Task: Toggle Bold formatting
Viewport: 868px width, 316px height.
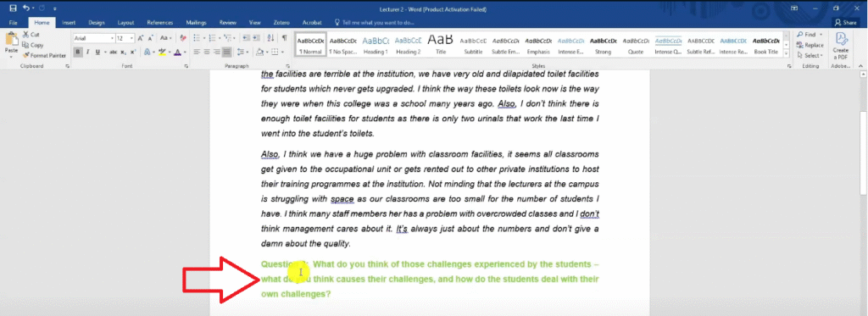Action: point(78,52)
